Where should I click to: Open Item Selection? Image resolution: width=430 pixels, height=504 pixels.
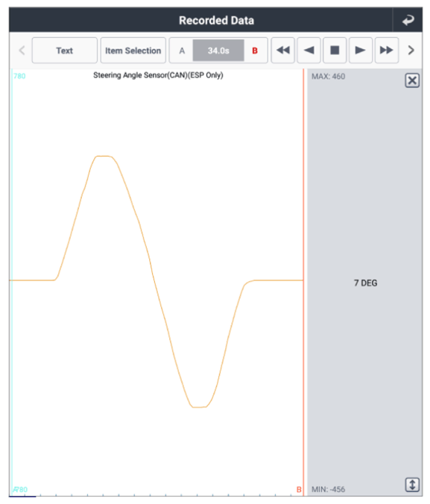[x=133, y=50]
